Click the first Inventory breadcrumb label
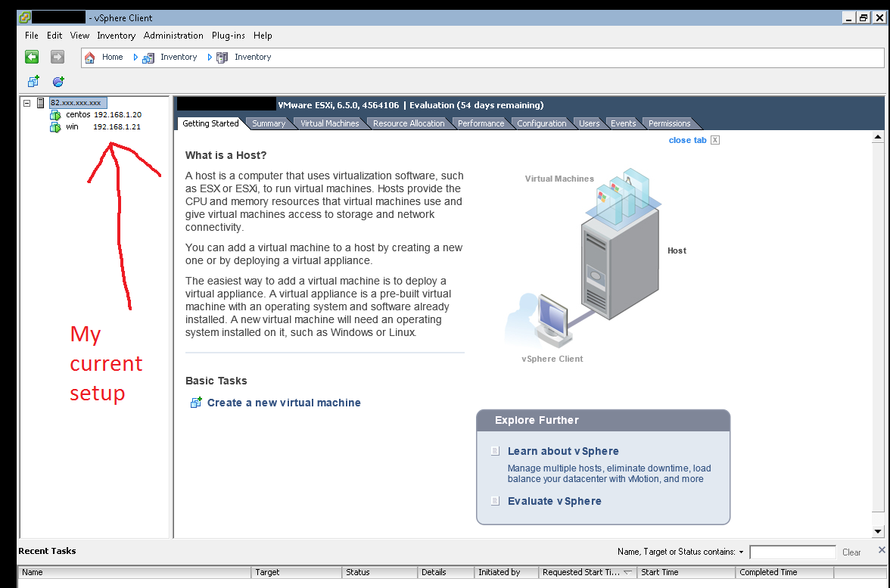890x588 pixels. (x=179, y=58)
